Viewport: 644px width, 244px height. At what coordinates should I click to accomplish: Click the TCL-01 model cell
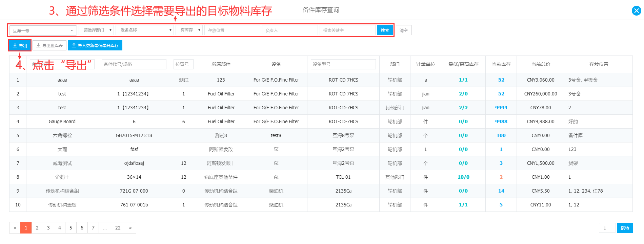[343, 177]
